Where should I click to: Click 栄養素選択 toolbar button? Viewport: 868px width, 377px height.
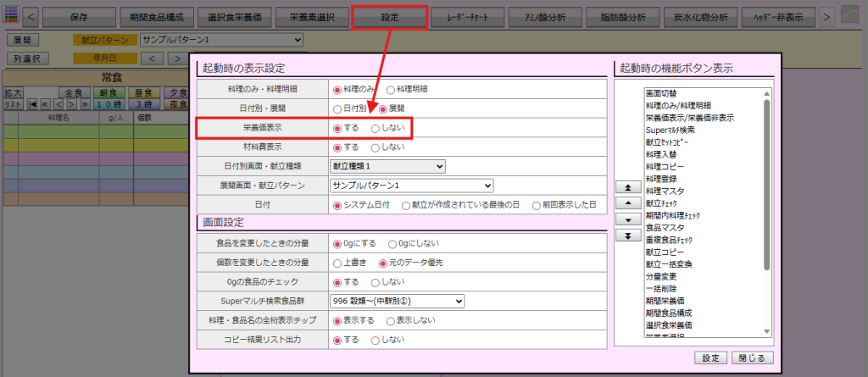(x=311, y=17)
